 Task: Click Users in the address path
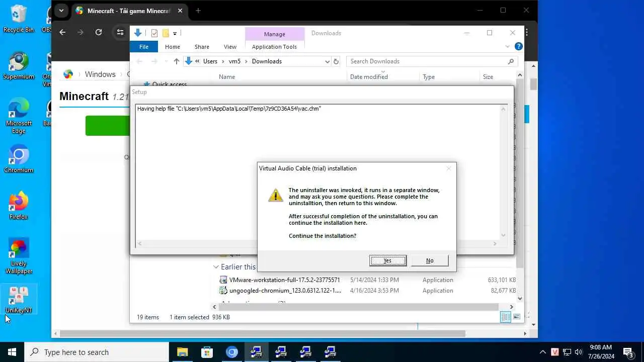tap(210, 61)
